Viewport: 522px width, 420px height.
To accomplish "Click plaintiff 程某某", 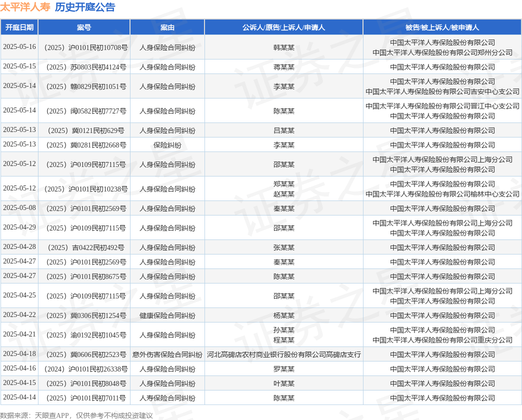I will pos(283,340).
